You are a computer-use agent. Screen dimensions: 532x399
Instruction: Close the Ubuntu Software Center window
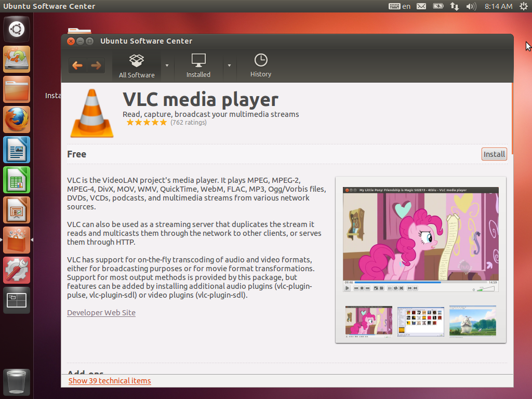pos(71,41)
